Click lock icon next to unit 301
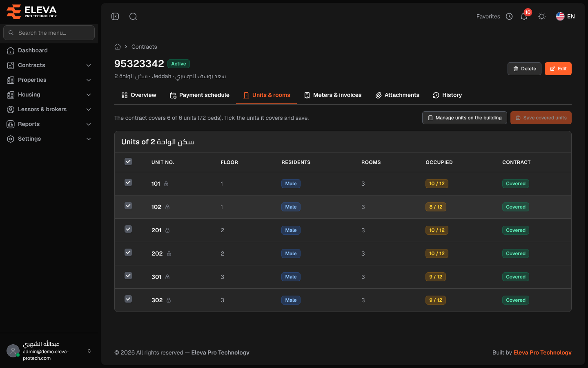This screenshot has height=368, width=588. (167, 277)
